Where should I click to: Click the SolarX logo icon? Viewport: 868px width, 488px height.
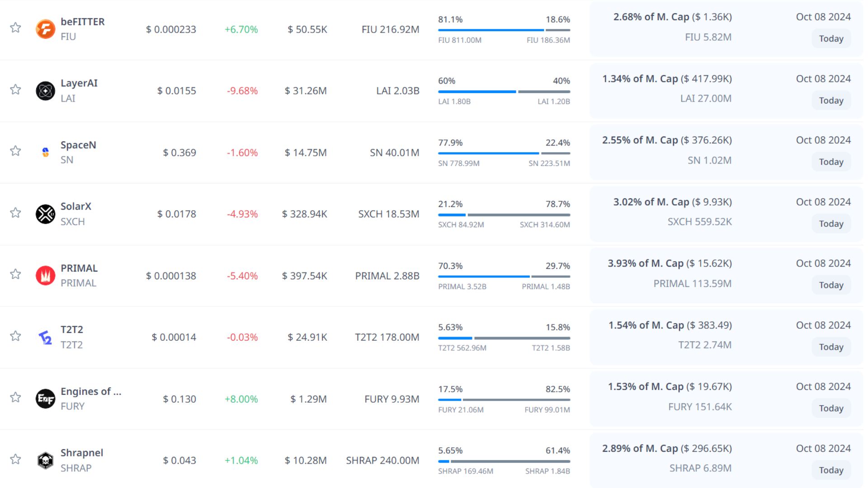[45, 214]
